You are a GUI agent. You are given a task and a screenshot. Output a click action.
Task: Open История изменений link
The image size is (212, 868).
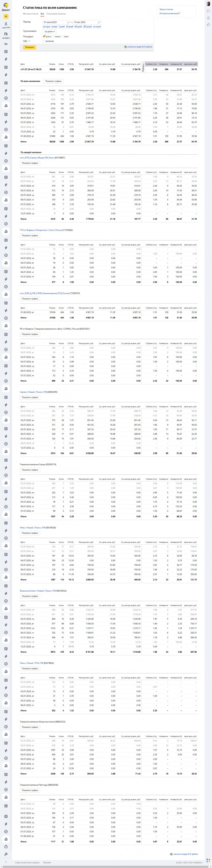point(169,14)
